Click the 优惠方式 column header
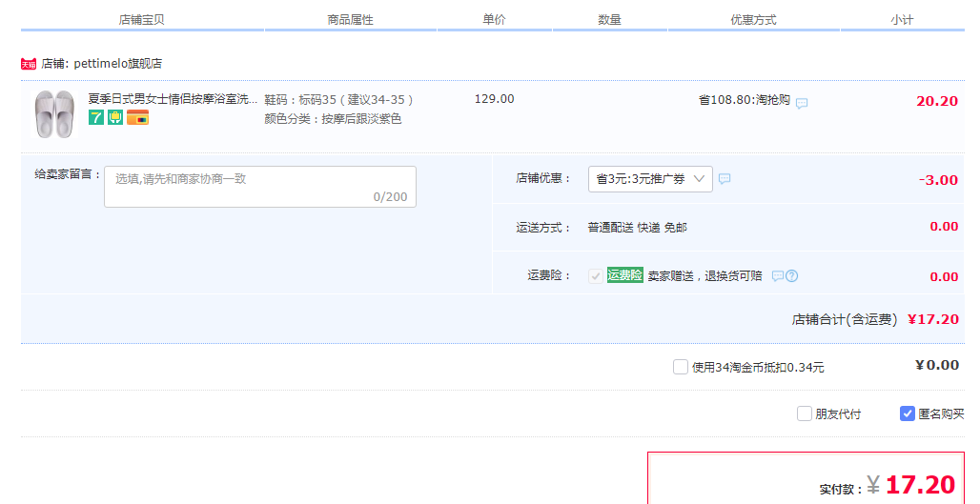Image resolution: width=980 pixels, height=504 pixels. 754,20
